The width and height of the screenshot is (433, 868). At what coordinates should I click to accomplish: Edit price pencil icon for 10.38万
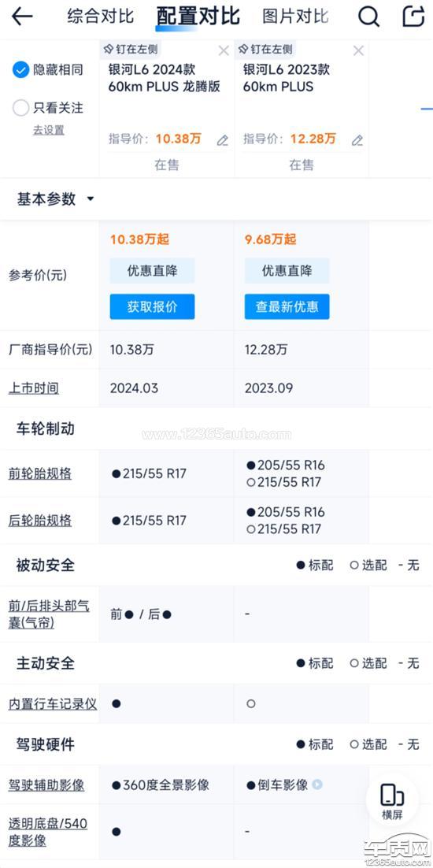coord(222,140)
